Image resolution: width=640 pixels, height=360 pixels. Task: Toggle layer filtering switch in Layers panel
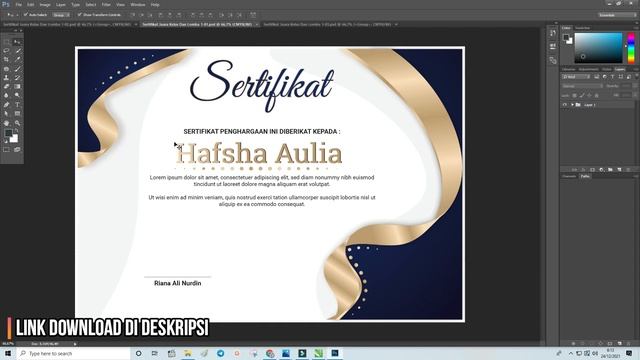coord(636,76)
